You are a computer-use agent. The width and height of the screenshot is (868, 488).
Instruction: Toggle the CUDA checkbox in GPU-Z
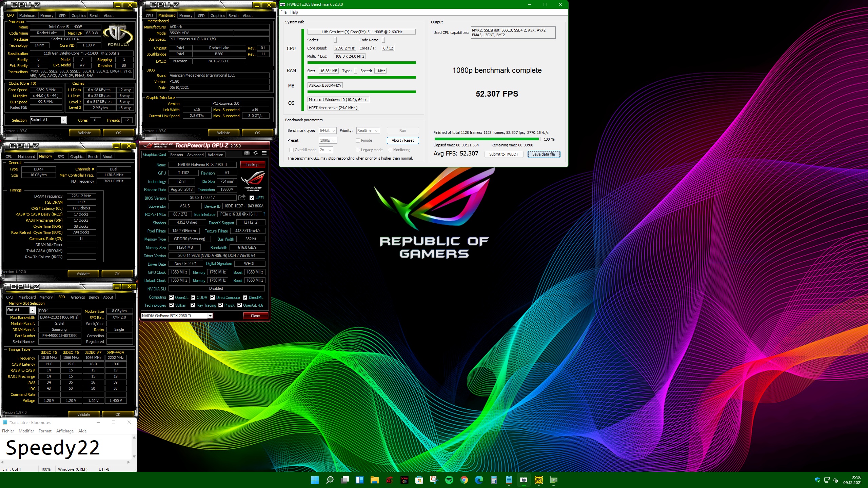[193, 298]
